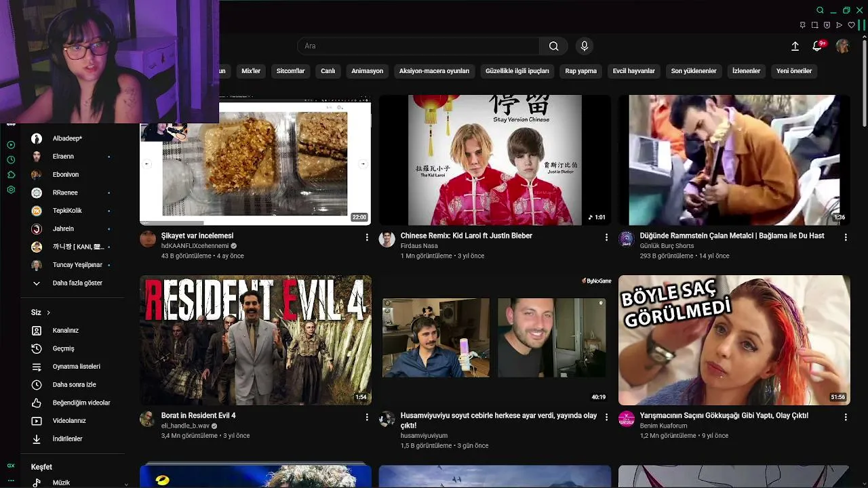The width and height of the screenshot is (868, 488).
Task: Open hdKAANFLIXcehennemi channel avatar
Action: tap(148, 239)
